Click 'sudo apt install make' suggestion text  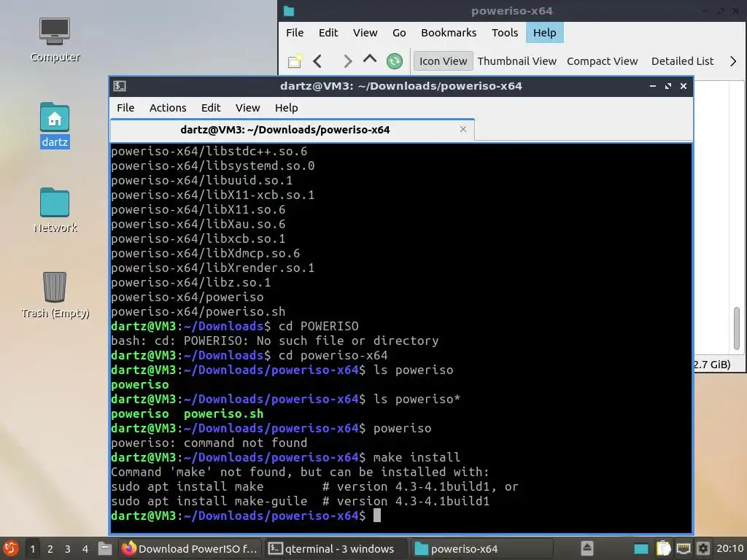coord(187,486)
